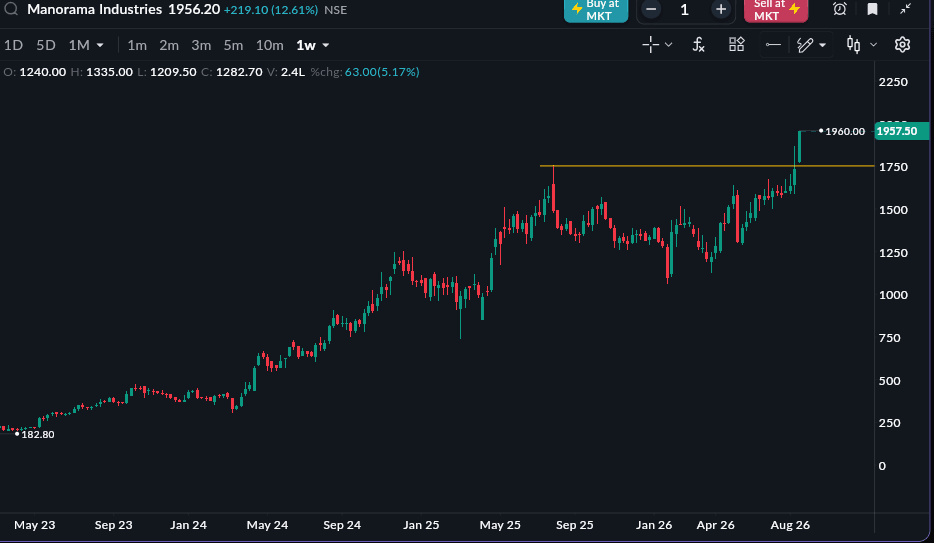Screen dimensions: 934x543
Task: Collapse chart from fullscreen view
Action: (905, 9)
